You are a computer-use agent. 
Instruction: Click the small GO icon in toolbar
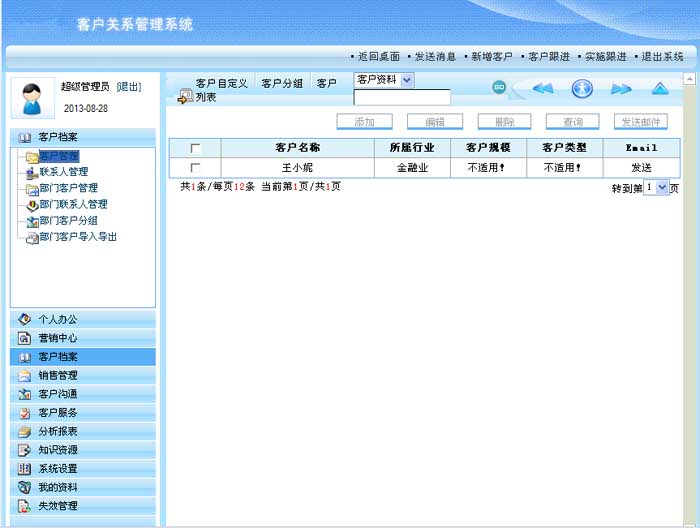pyautogui.click(x=498, y=88)
